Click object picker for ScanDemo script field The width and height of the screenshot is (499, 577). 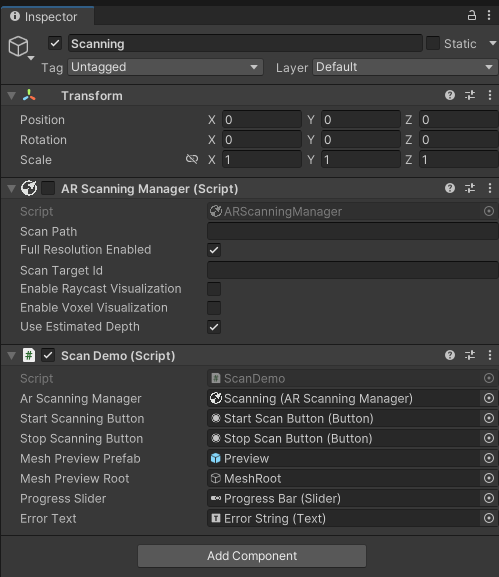pyautogui.click(x=489, y=378)
